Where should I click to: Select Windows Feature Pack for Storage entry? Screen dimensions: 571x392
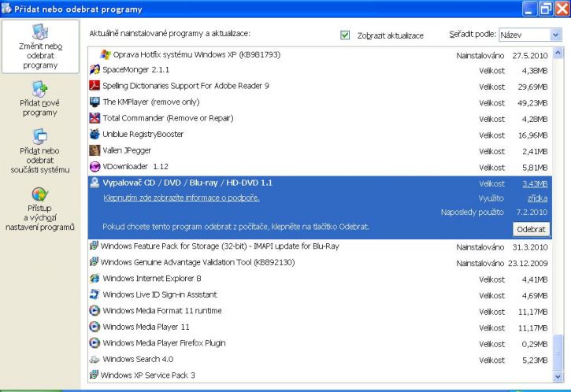(320, 246)
